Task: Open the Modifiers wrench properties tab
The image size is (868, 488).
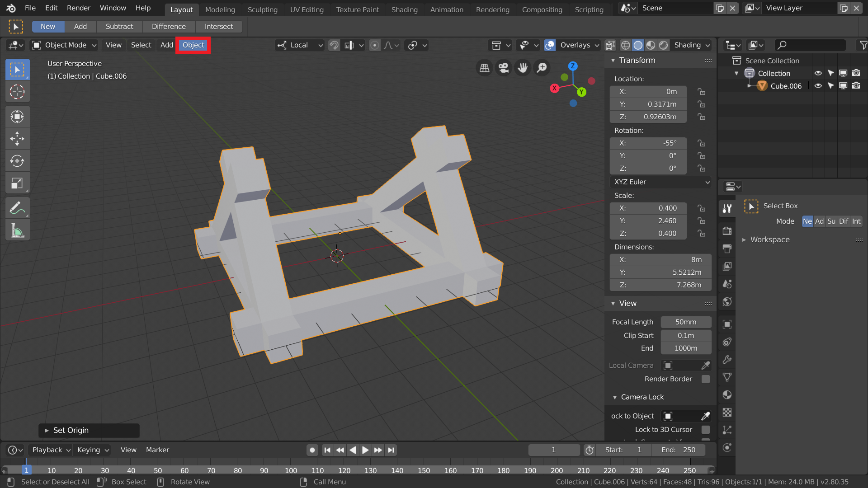Action: click(x=727, y=360)
